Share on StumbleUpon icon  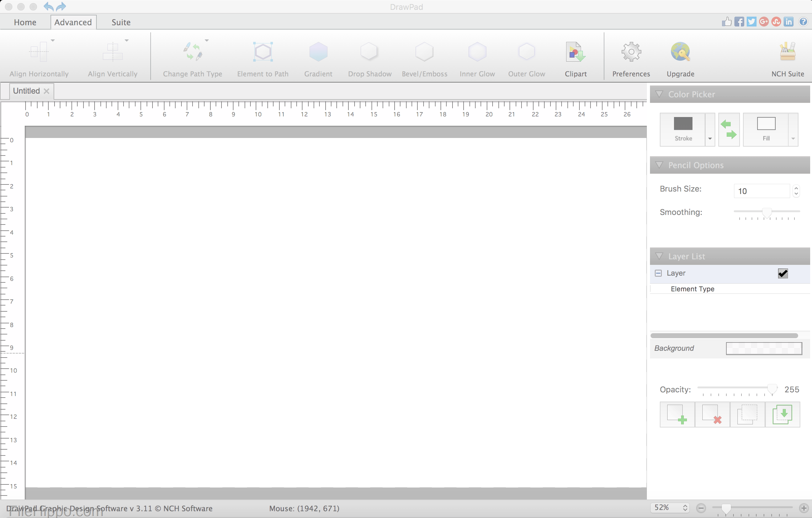point(776,22)
